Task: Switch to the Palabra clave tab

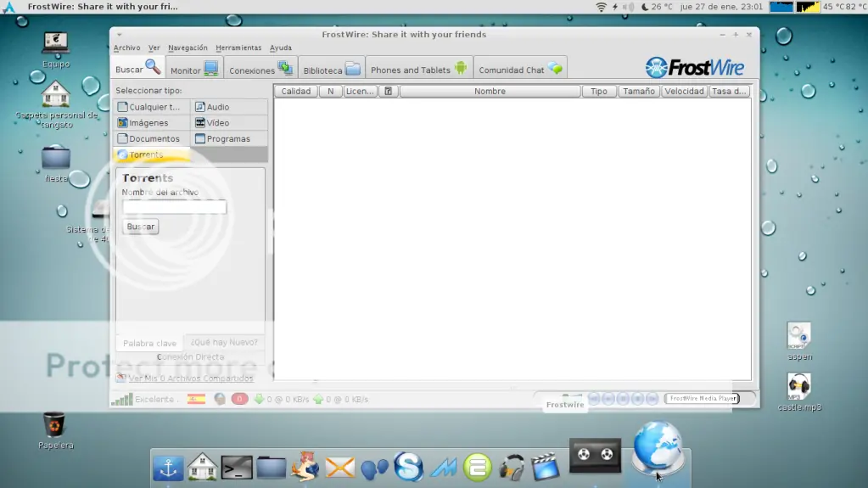Action: coord(149,343)
